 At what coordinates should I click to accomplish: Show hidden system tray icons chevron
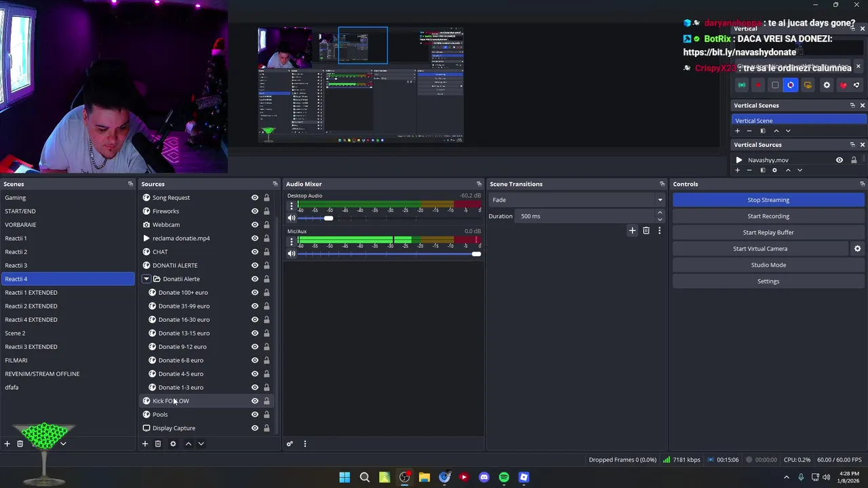coord(787,477)
